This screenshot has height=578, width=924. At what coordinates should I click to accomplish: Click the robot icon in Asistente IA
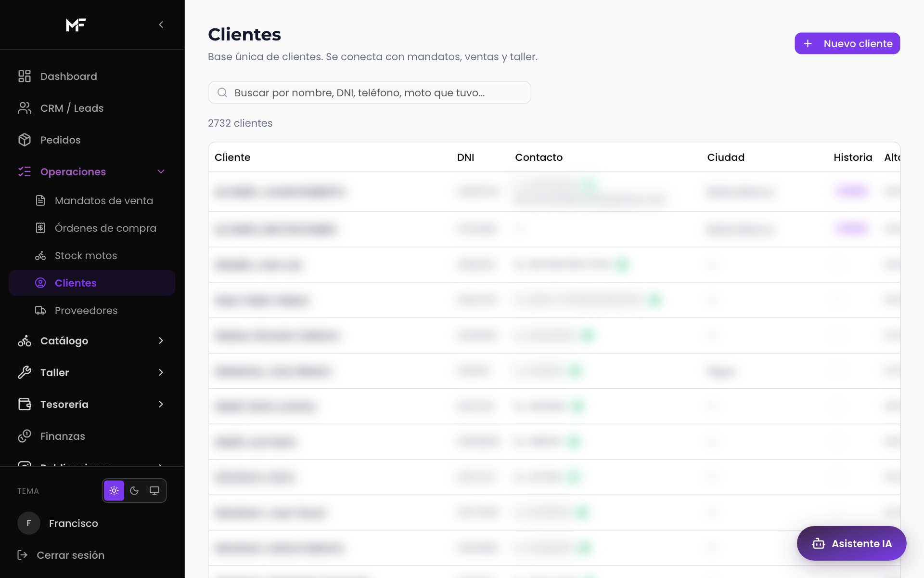tap(819, 543)
